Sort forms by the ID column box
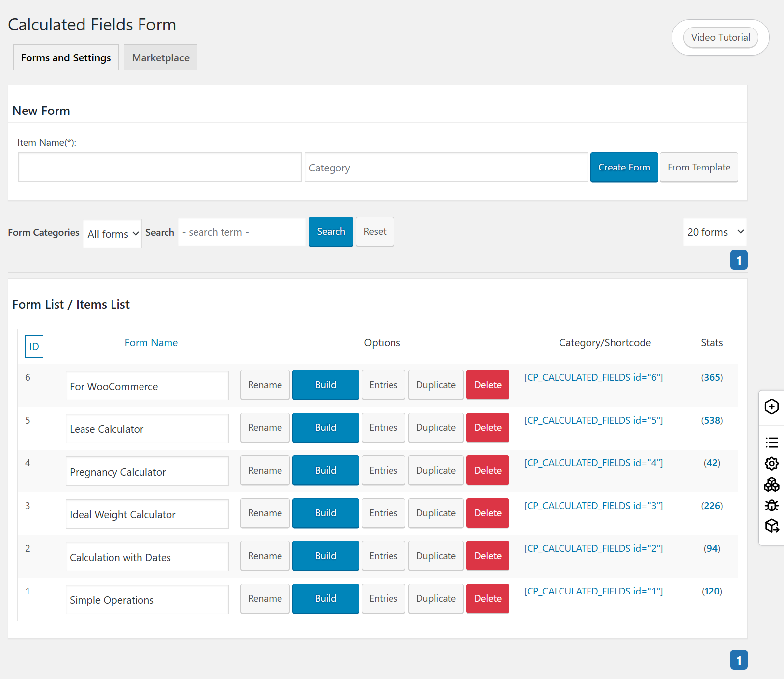The height and width of the screenshot is (679, 784). point(34,346)
